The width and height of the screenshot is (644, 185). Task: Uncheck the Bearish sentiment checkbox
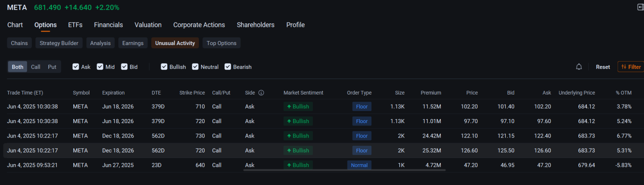pos(228,67)
